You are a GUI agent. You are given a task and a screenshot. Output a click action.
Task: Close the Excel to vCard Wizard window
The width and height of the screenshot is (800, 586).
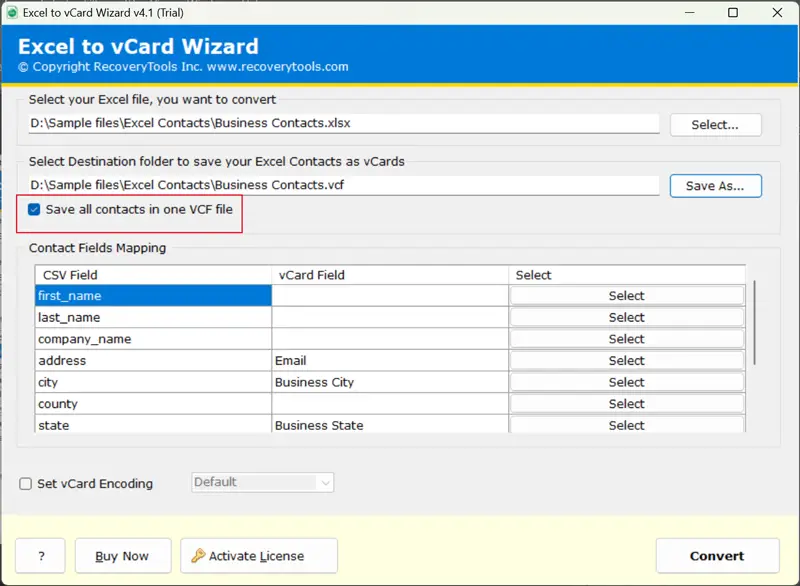(778, 13)
